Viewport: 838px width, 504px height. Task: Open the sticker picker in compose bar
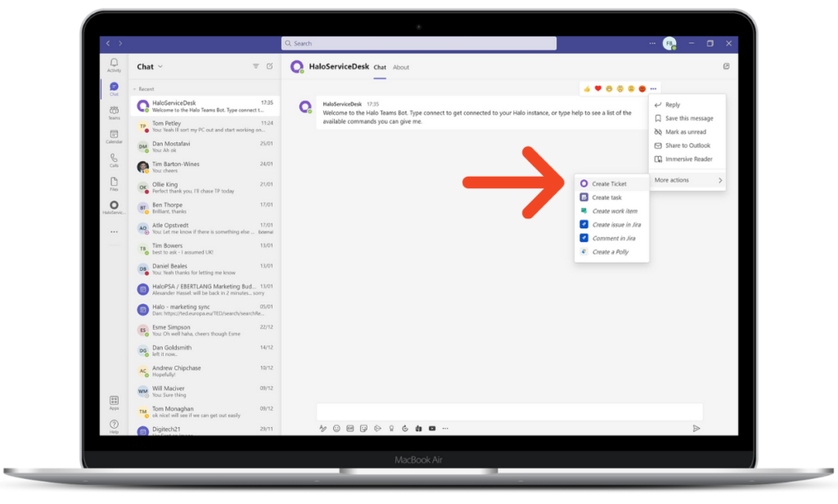pyautogui.click(x=364, y=428)
